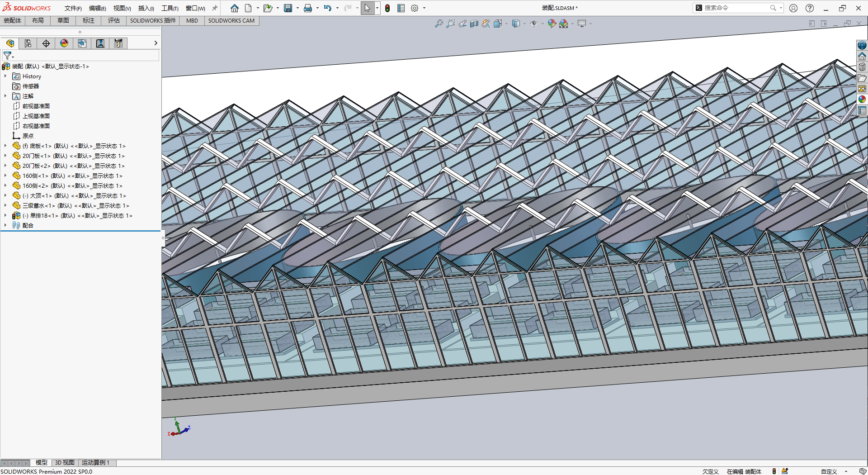Click the Save icon in top toolbar
The width and height of the screenshot is (868, 475).
coord(288,8)
